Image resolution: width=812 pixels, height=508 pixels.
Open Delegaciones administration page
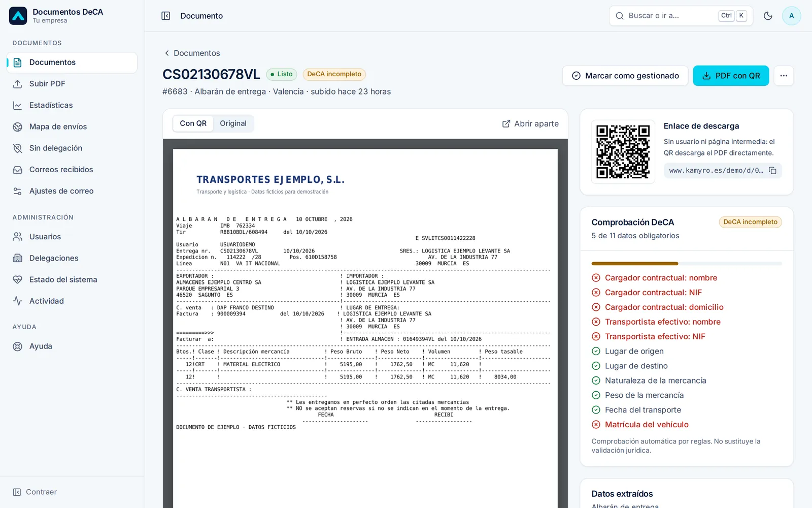(72, 258)
